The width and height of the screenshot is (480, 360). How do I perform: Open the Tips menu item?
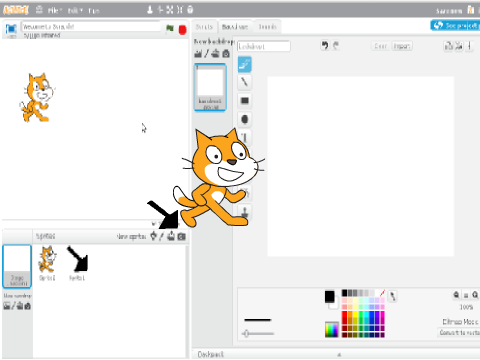(x=94, y=11)
